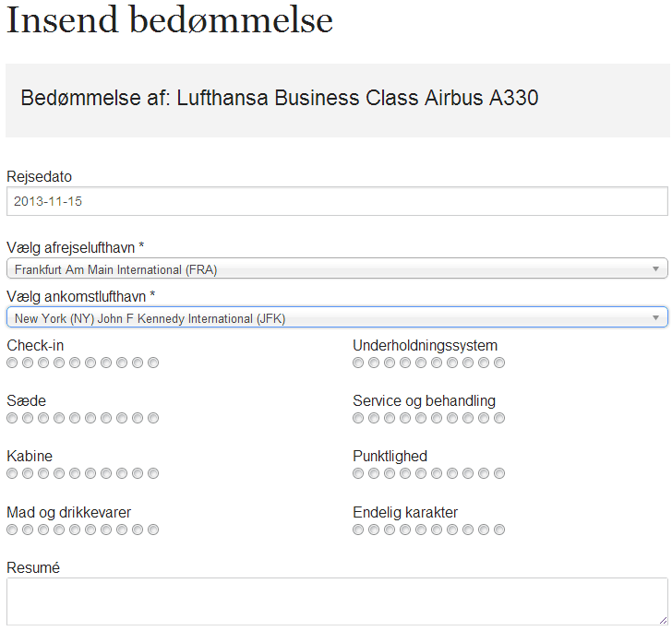The image size is (672, 631).
Task: Select the first Punktlighed rating radio button
Action: point(358,473)
